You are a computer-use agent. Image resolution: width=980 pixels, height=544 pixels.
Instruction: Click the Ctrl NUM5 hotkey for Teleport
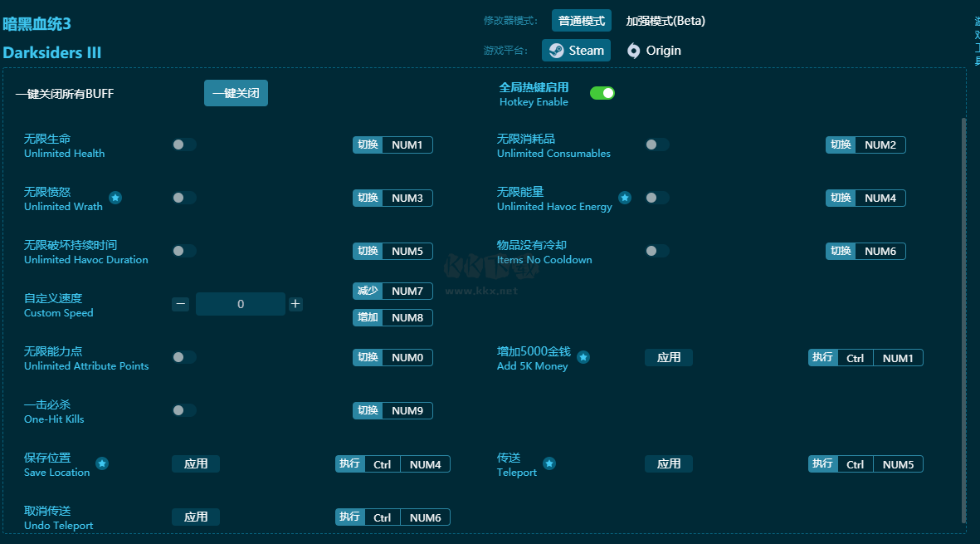point(865,464)
